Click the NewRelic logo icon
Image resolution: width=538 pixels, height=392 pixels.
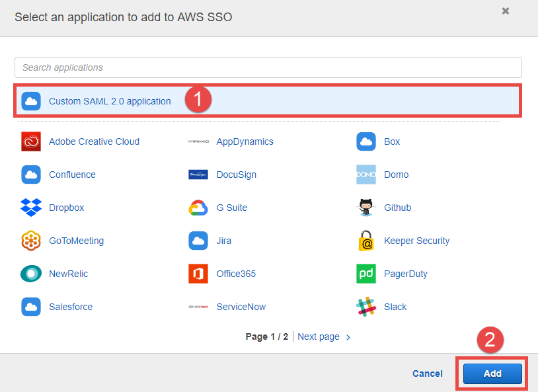[31, 274]
